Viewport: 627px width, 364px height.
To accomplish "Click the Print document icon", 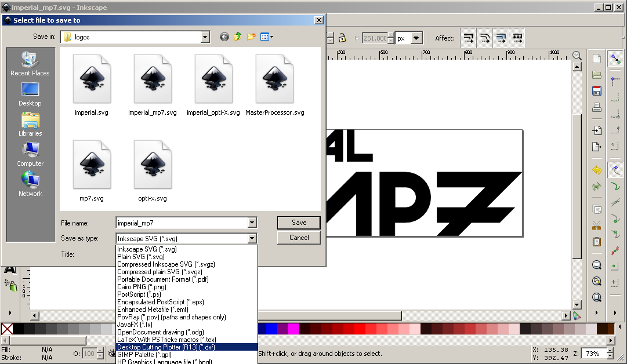I will click(x=596, y=107).
